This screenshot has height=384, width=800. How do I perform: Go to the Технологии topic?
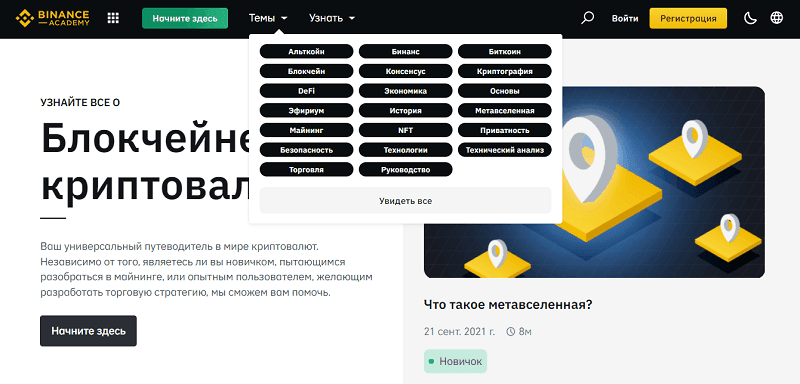(x=406, y=150)
